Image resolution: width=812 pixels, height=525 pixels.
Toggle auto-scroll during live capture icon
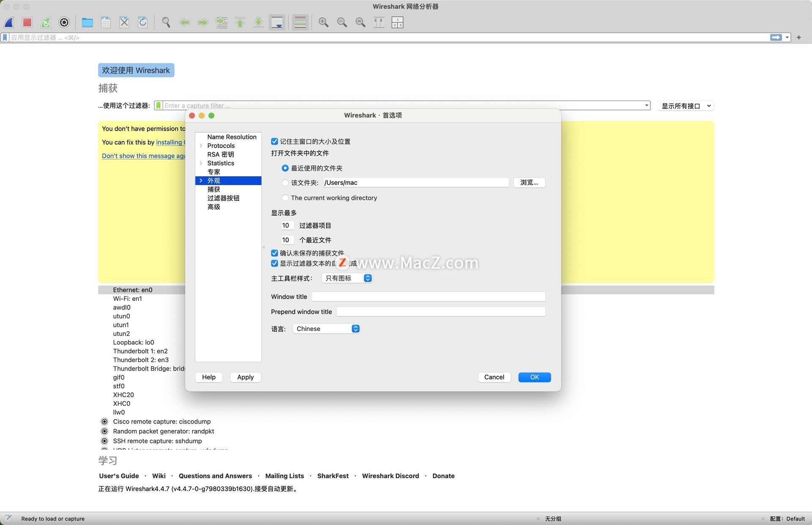[277, 22]
